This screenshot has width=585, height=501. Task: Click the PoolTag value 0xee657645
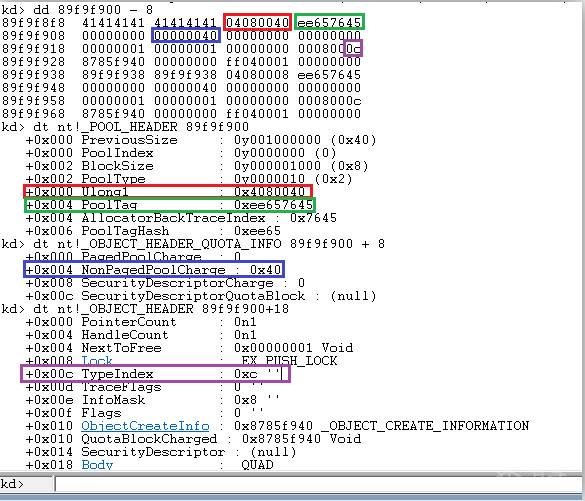point(273,205)
